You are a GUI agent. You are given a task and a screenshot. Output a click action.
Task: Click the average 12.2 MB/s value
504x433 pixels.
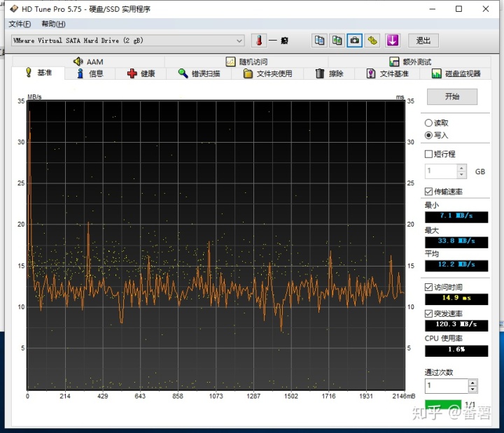456,266
